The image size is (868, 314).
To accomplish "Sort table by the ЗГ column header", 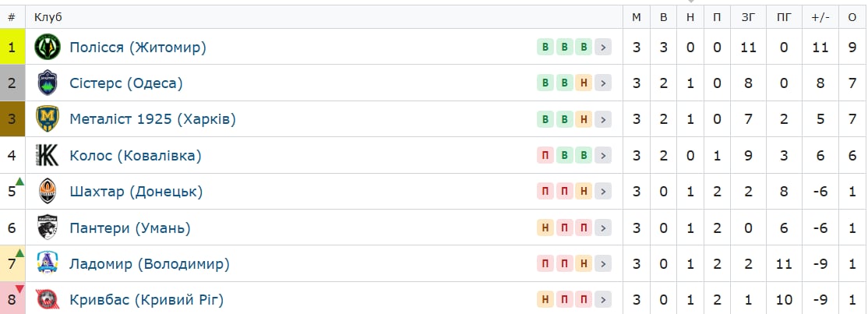I will tap(748, 17).
